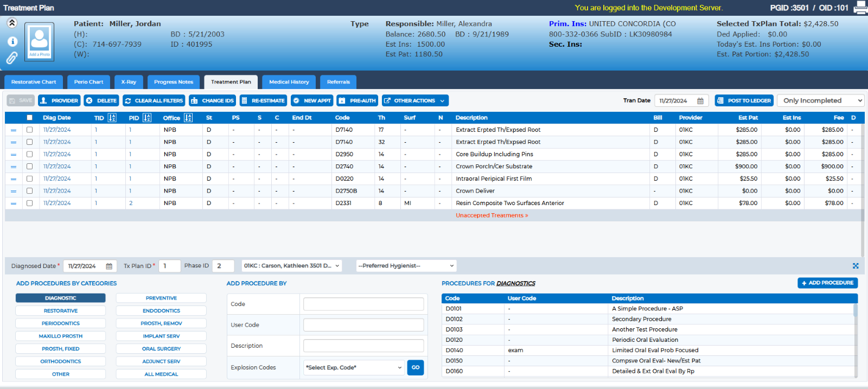
Task: Click Change IDs button
Action: pos(213,100)
